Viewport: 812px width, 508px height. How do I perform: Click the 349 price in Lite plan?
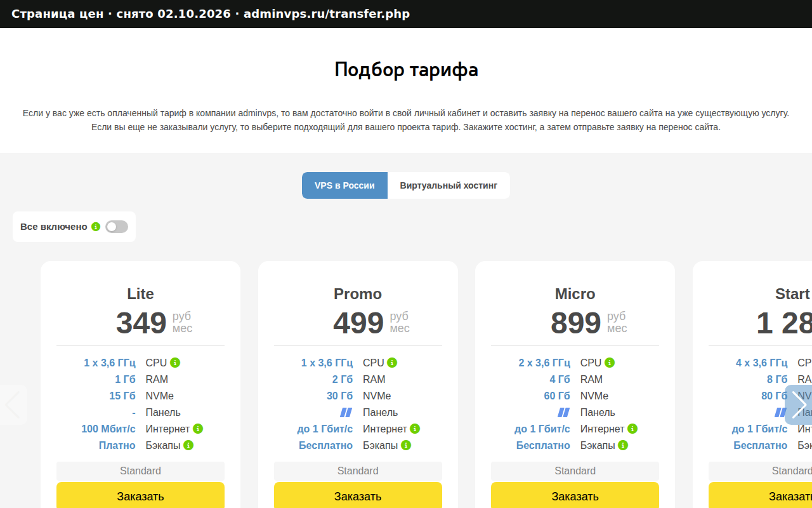pyautogui.click(x=141, y=323)
